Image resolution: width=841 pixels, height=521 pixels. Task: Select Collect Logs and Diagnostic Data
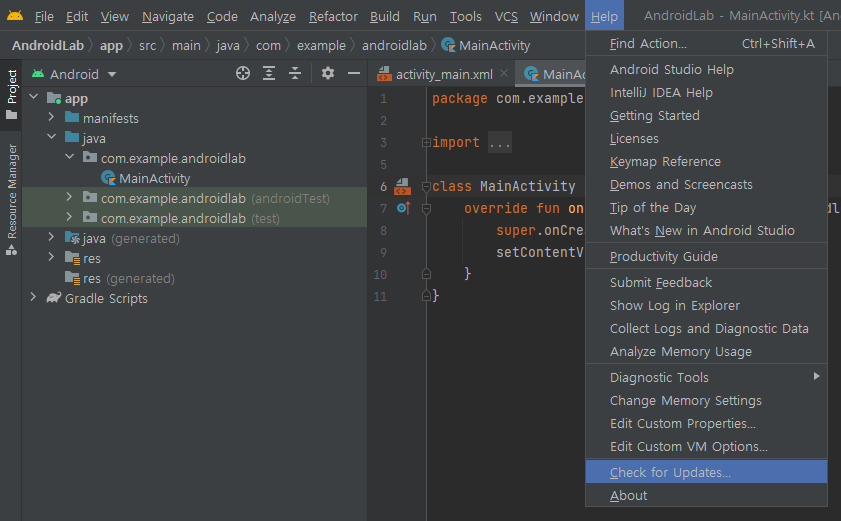tap(706, 328)
